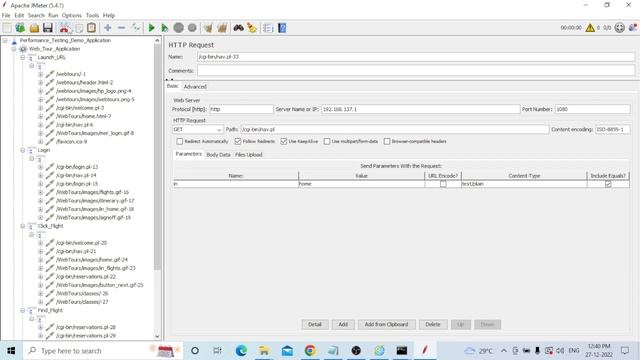Click the Open file toolbar icon
This screenshot has width=640, height=360.
34,28
